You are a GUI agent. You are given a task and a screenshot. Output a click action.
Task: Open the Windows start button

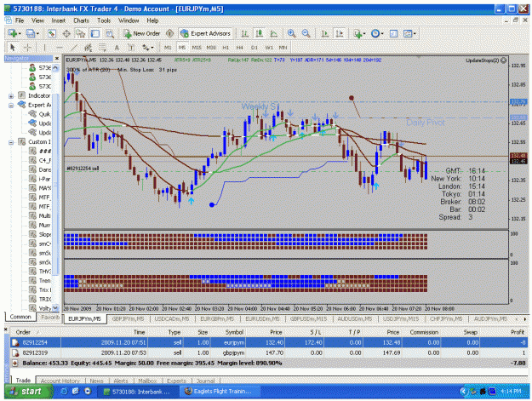pos(28,392)
